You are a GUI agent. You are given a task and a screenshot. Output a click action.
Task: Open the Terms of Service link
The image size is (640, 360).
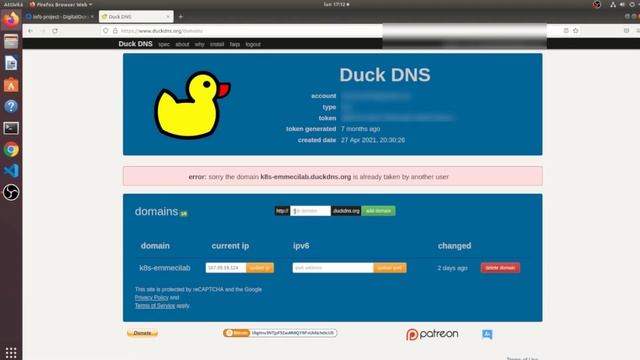pos(155,305)
